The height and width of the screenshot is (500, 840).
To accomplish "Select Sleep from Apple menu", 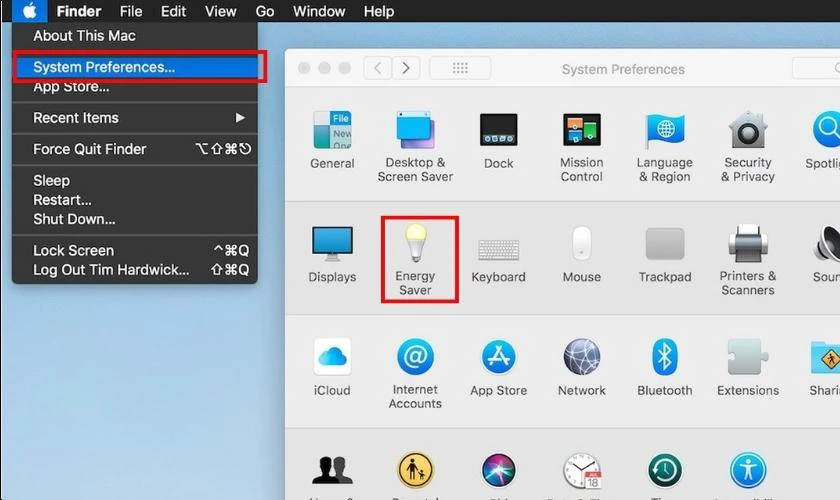I will [135, 181].
